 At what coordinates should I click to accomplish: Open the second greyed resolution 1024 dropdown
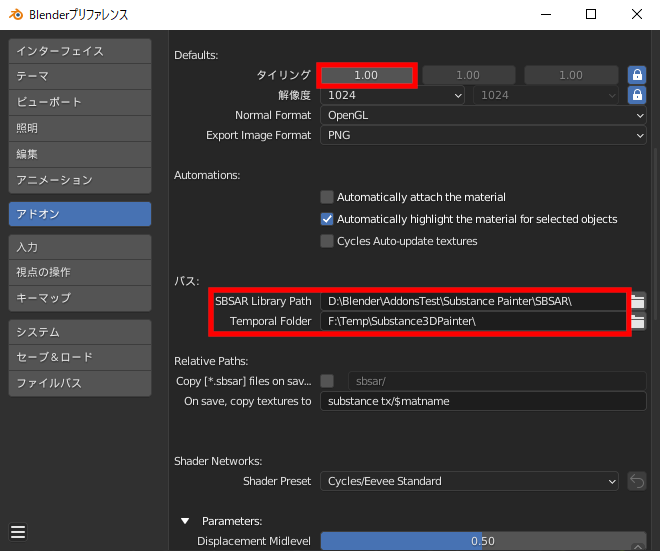[x=546, y=95]
